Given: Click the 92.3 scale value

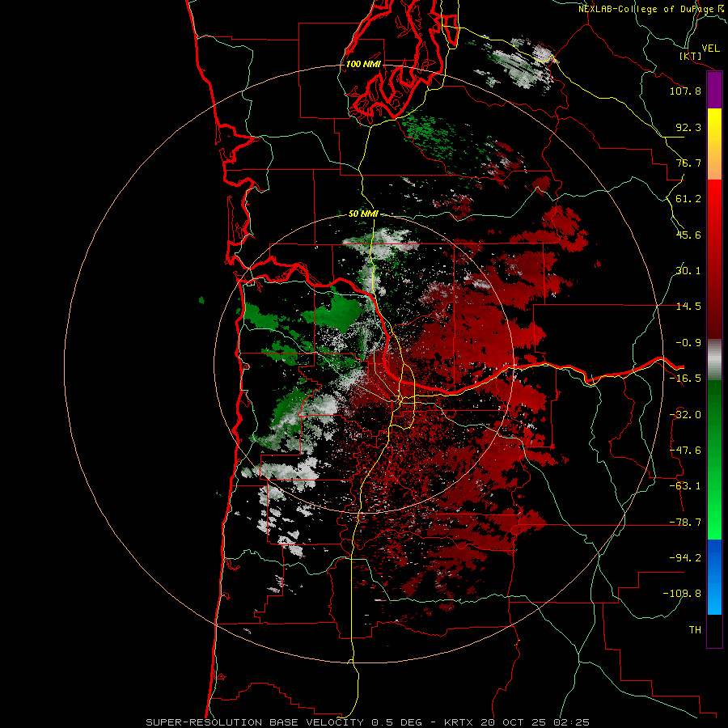Looking at the screenshot, I should click(688, 127).
